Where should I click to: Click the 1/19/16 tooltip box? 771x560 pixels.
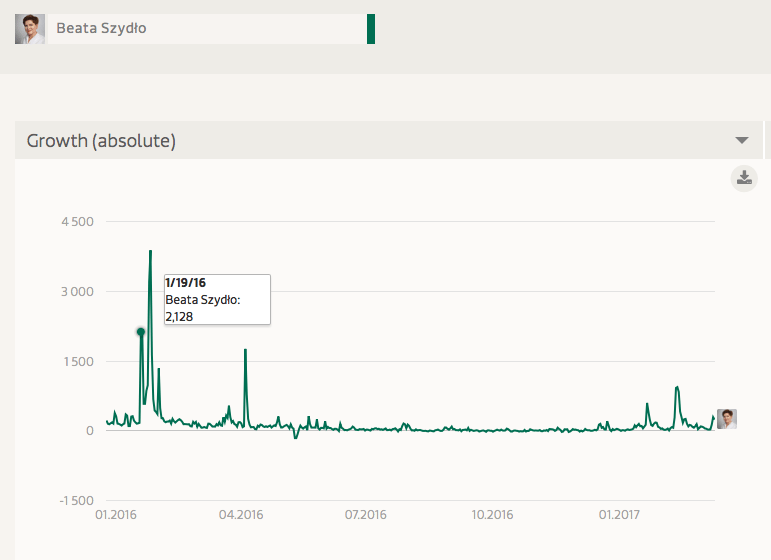[217, 299]
